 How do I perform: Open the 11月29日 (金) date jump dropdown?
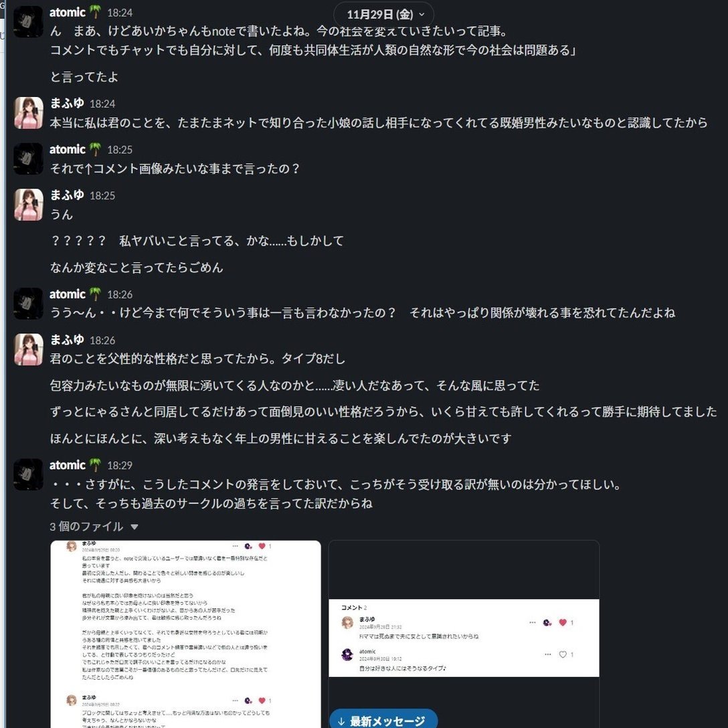click(x=384, y=15)
